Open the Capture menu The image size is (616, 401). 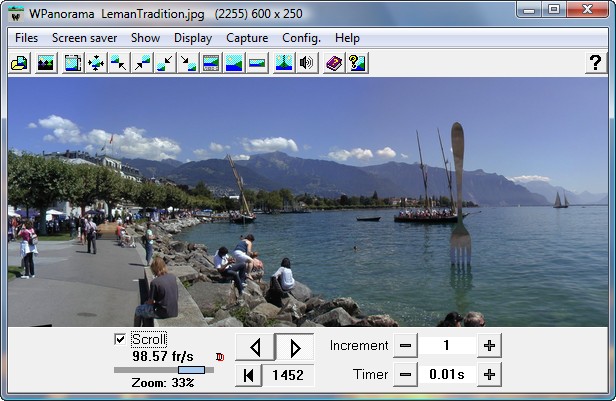pos(247,38)
